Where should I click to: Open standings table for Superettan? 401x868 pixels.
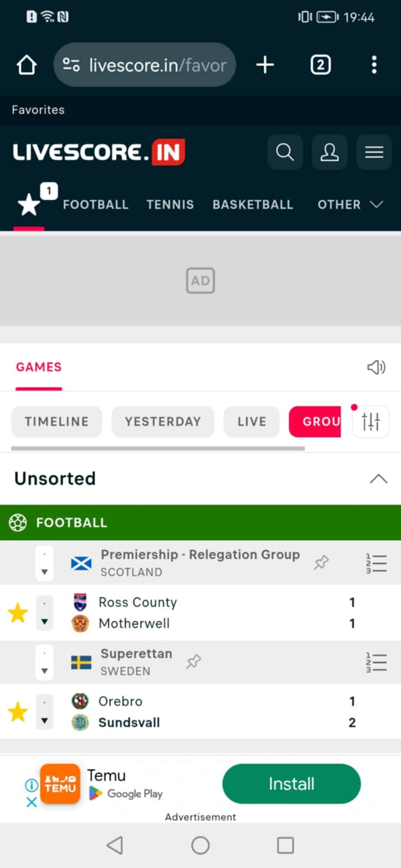click(x=376, y=662)
